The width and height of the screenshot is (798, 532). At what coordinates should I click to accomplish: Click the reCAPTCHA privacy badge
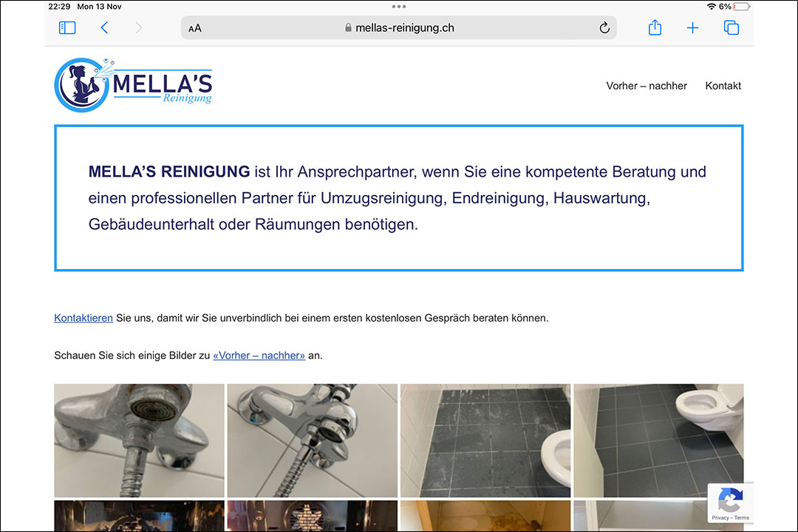pos(730,503)
